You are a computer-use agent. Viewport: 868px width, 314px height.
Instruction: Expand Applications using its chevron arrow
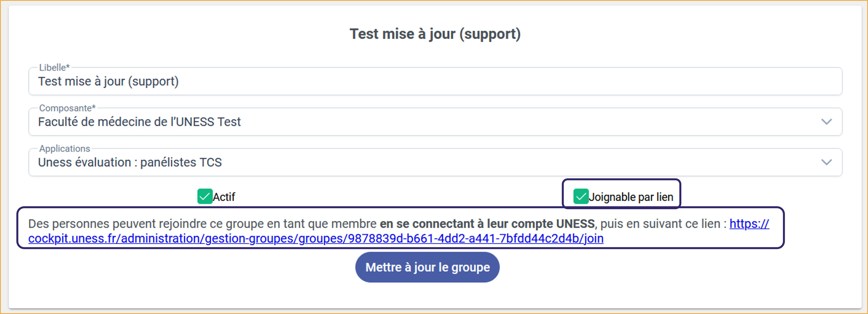click(x=826, y=163)
